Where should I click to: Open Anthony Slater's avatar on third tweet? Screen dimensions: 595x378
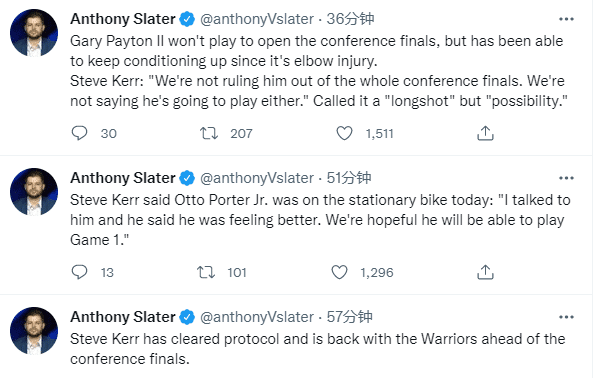[x=34, y=331]
